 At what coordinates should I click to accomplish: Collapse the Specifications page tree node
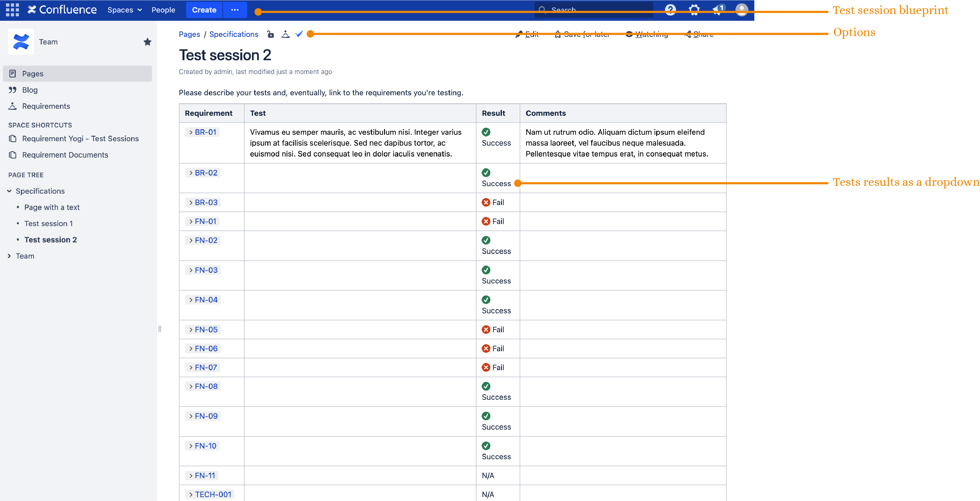coord(9,191)
